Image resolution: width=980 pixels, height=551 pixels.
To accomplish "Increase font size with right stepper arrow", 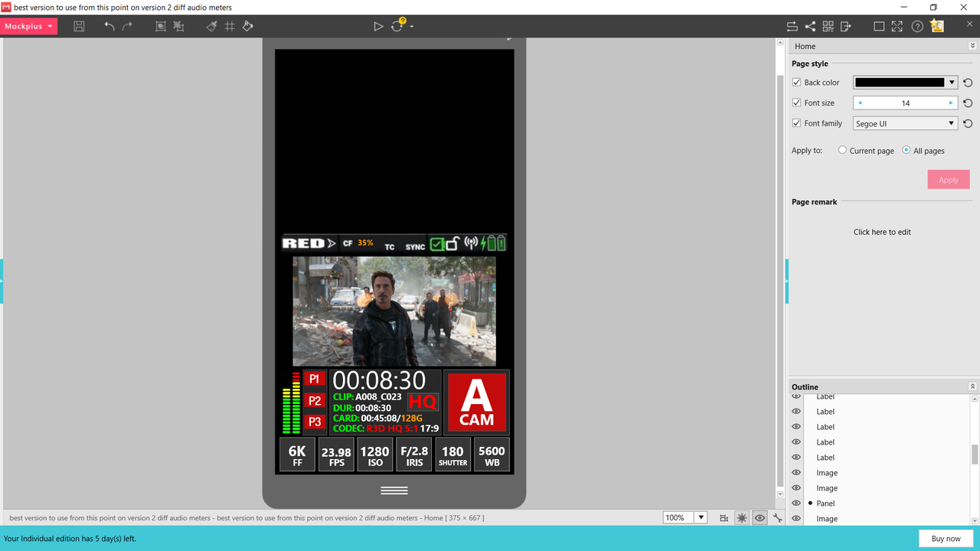I will pos(951,103).
